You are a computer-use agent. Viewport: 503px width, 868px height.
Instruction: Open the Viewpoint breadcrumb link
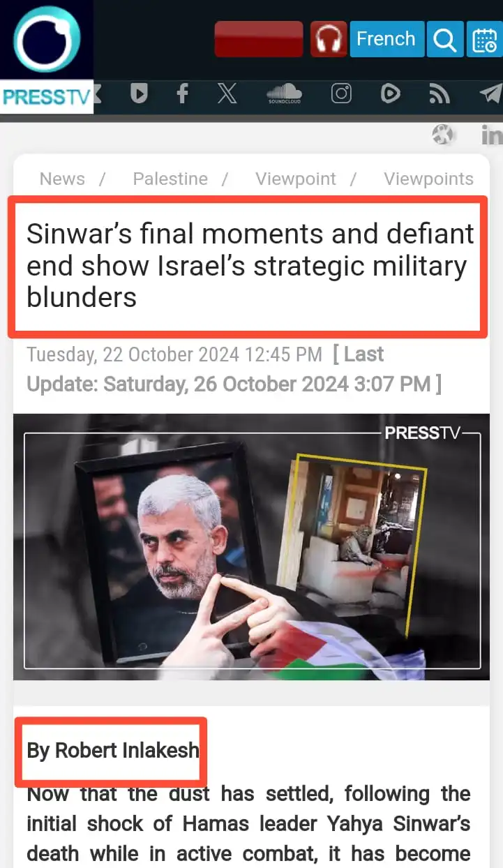[x=296, y=179]
